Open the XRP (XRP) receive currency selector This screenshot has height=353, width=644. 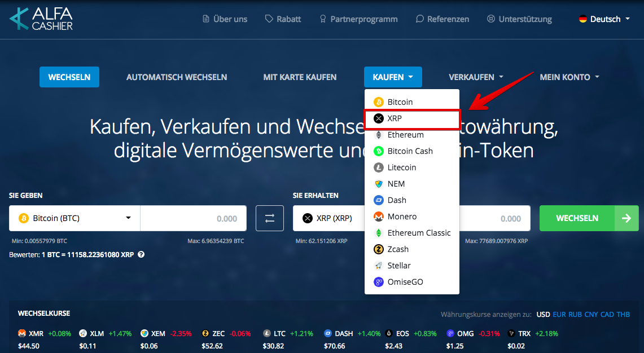329,218
